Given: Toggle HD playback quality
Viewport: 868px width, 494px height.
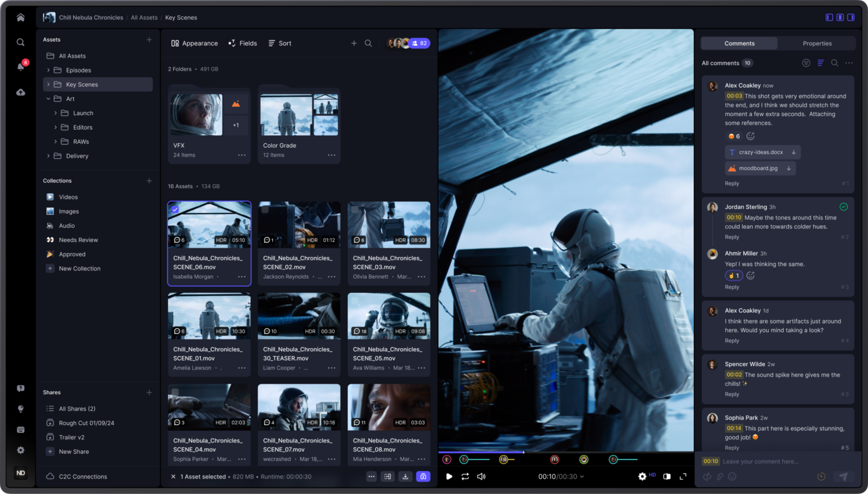Looking at the screenshot, I should pyautogui.click(x=653, y=476).
